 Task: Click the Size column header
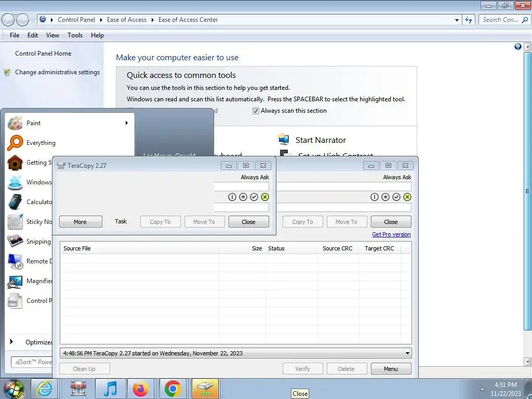pos(242,248)
